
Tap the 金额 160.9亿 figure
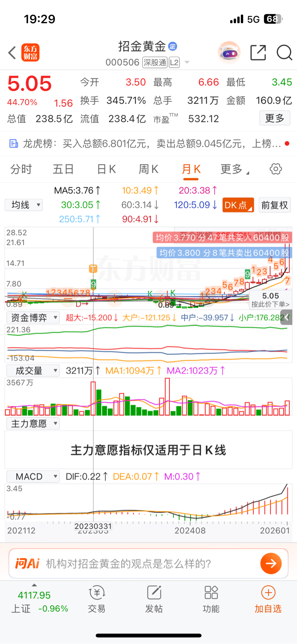coord(259,101)
